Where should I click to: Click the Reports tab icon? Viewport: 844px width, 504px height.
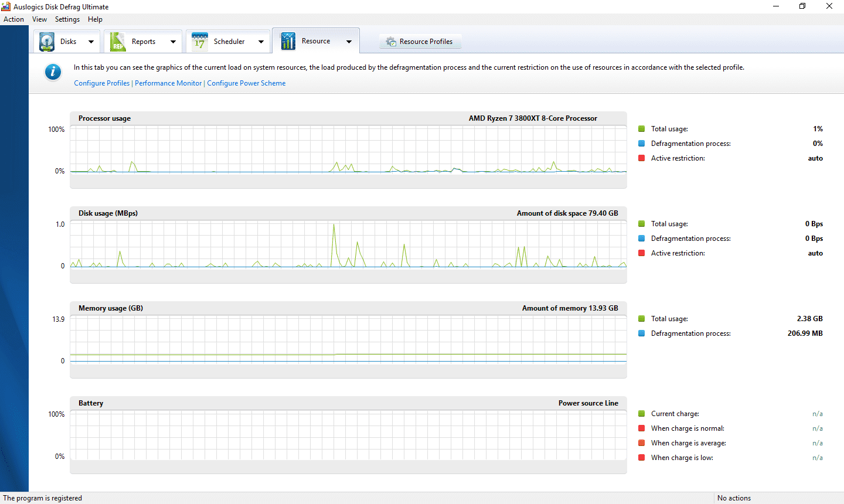[117, 42]
